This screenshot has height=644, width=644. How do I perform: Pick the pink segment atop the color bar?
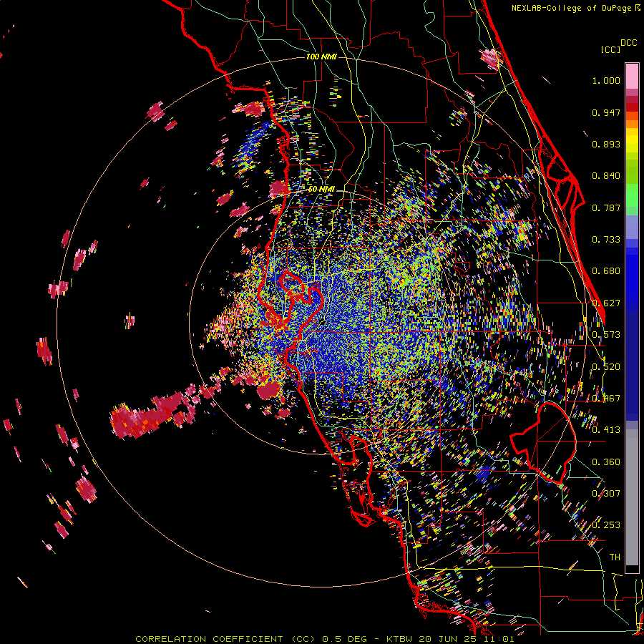632,76
